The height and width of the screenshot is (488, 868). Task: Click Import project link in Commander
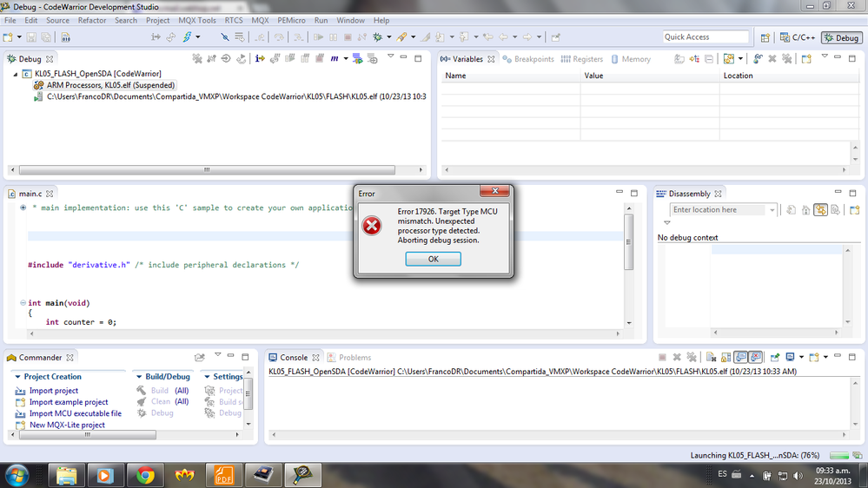[54, 391]
